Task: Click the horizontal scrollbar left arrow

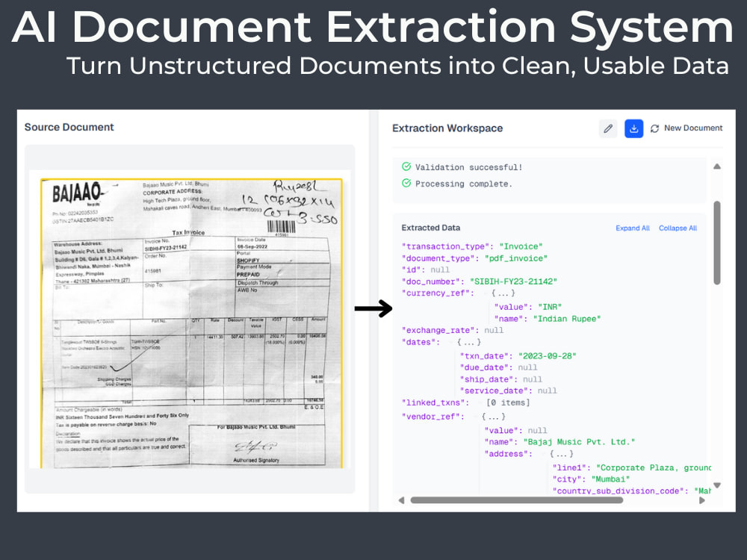Action: (x=401, y=500)
